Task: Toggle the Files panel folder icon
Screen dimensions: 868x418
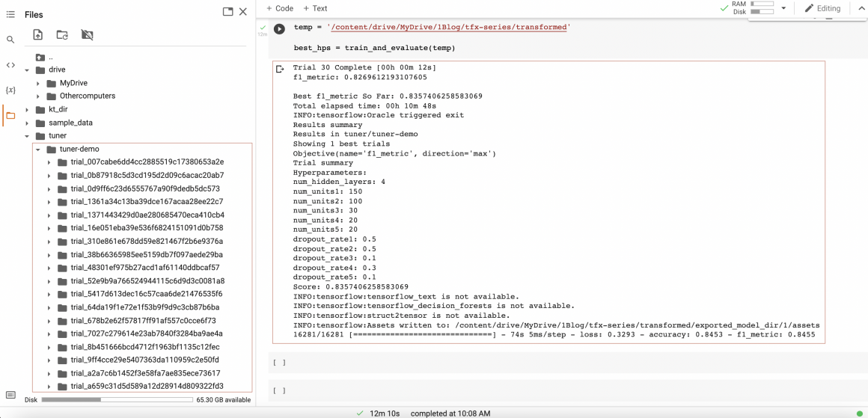Action: pos(10,115)
